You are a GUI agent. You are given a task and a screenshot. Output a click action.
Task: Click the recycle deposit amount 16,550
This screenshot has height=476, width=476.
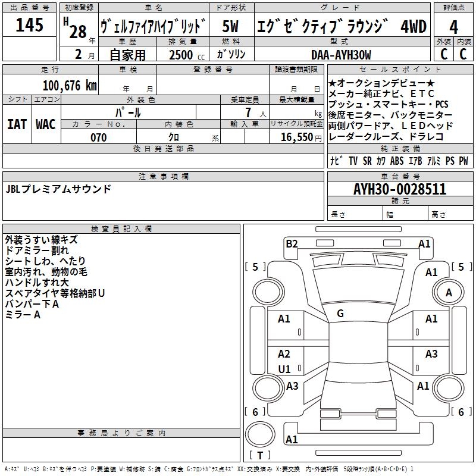tap(295, 137)
